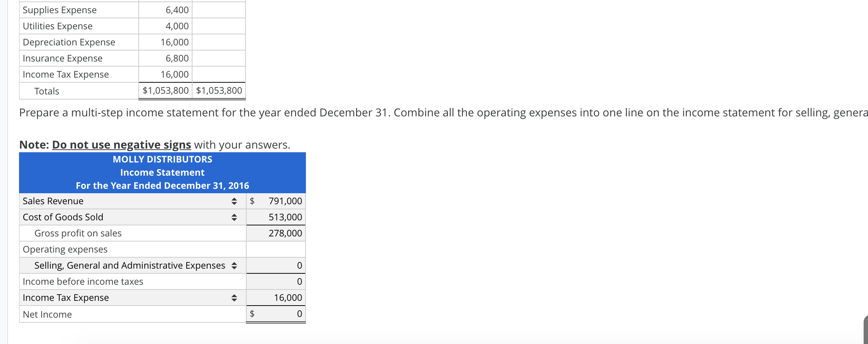Click the MOLLY DISTRIBUTORS header title
The image size is (868, 344).
[x=162, y=160]
